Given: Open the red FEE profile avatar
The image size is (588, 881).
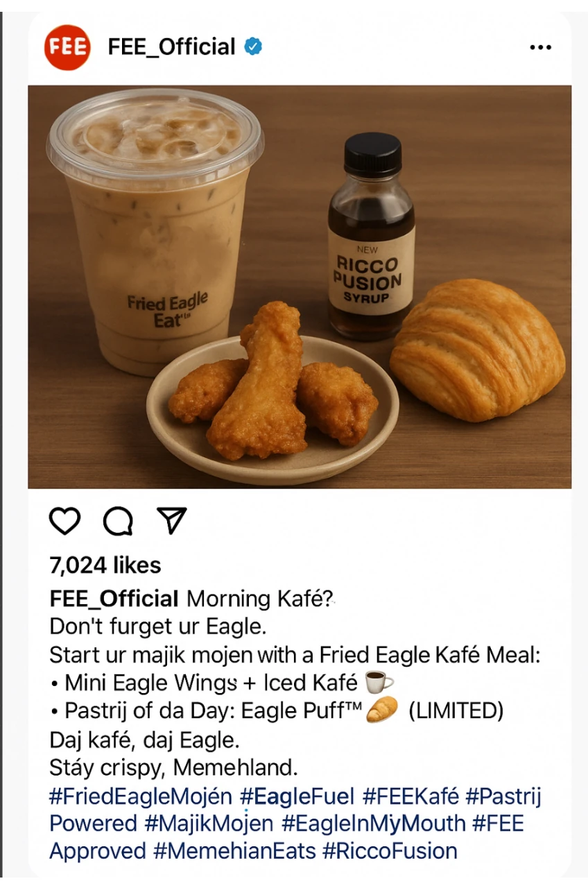Looking at the screenshot, I should [67, 47].
